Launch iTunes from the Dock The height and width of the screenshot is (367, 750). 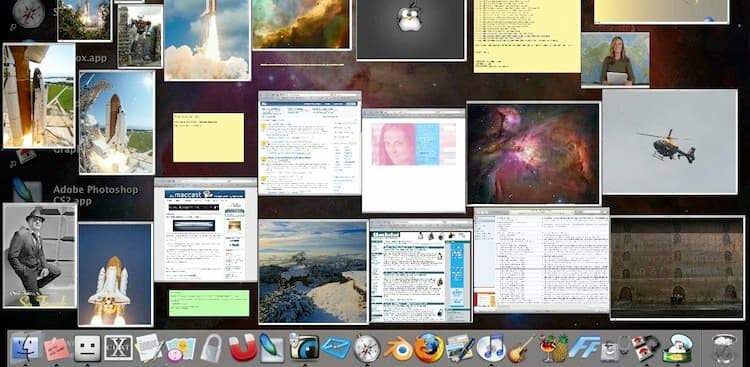pyautogui.click(x=491, y=348)
